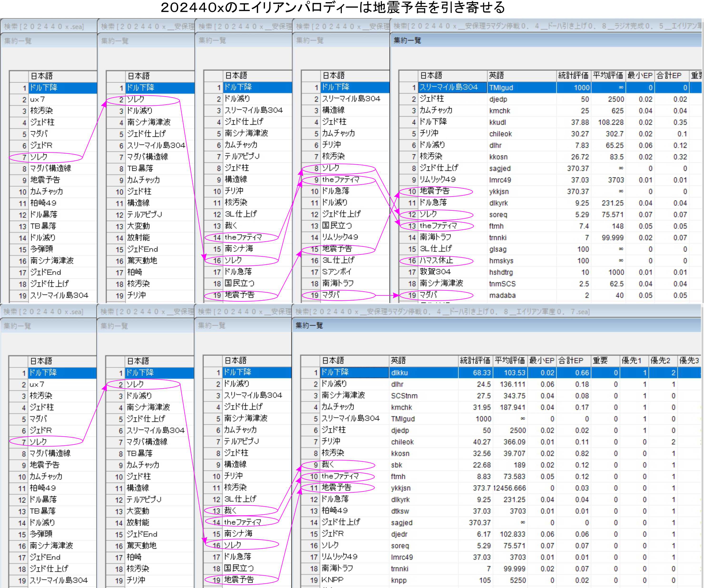Click the 統計評価 header beside the 優先 columns' table
This screenshot has width=704, height=588.
point(475,361)
